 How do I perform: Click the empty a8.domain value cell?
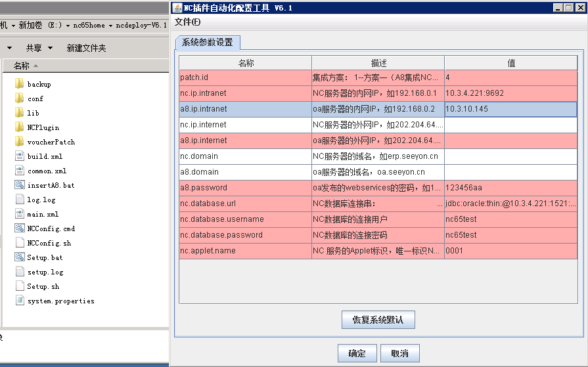click(510, 172)
